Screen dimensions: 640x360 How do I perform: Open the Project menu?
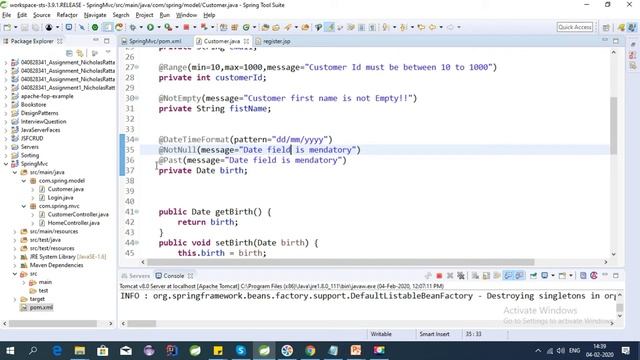point(144,15)
